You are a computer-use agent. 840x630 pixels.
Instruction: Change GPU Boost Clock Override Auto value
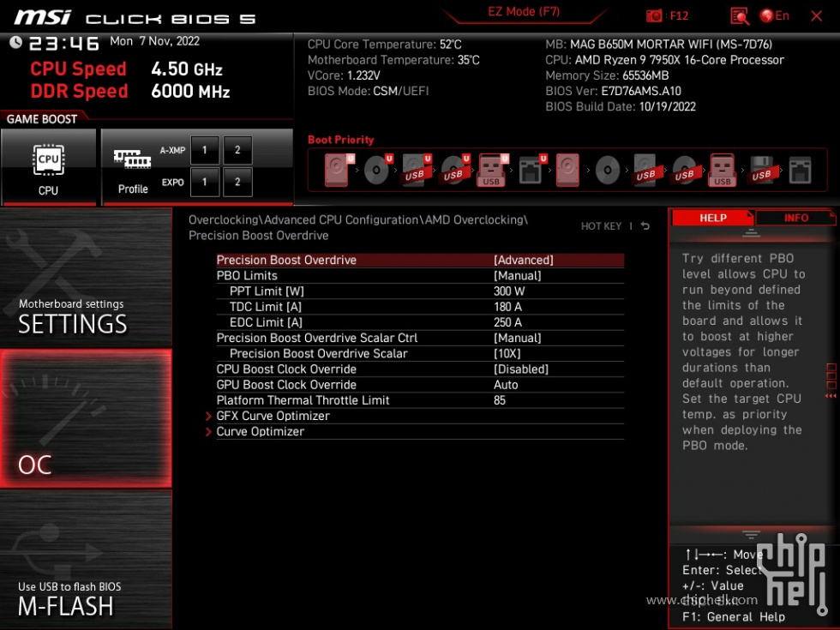tap(506, 385)
